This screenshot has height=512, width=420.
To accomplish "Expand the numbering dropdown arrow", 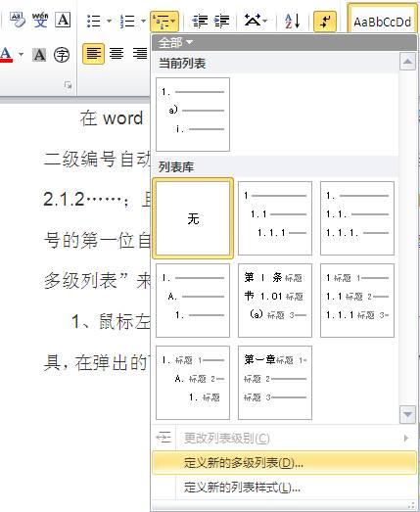I will click(143, 22).
